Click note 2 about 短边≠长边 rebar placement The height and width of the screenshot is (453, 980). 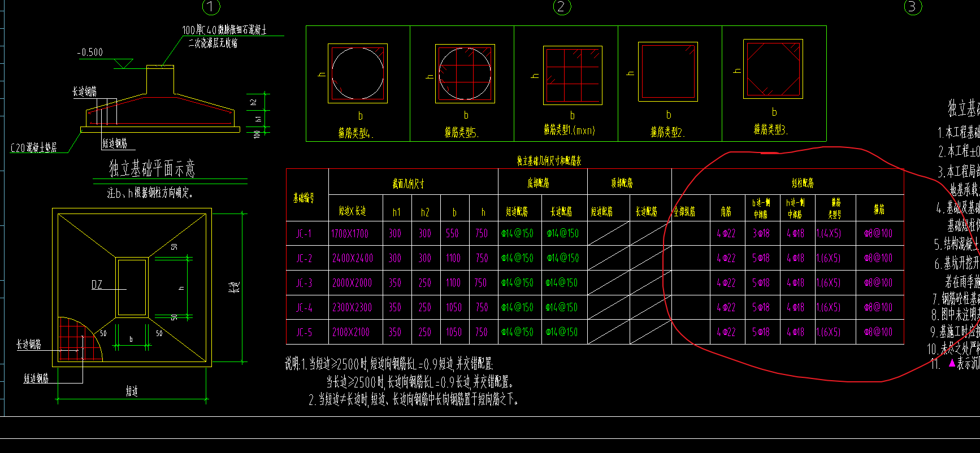point(414,399)
